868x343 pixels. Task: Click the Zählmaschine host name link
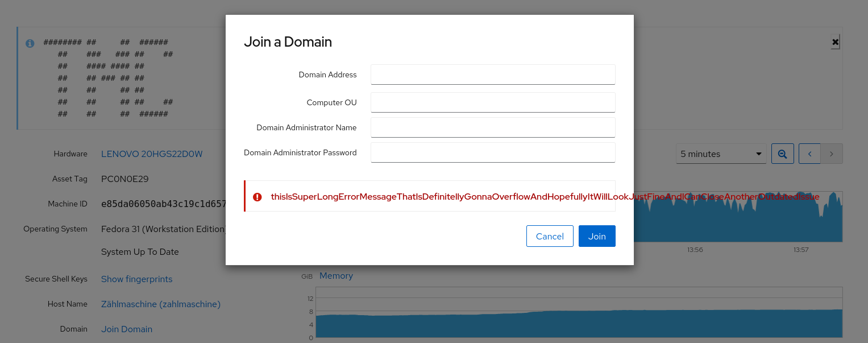pos(161,304)
